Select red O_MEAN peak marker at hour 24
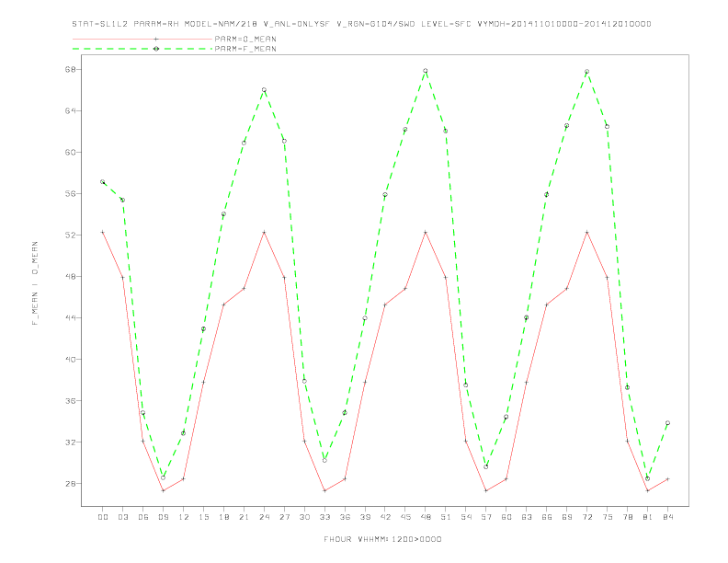This screenshot has width=728, height=563. pyautogui.click(x=264, y=232)
